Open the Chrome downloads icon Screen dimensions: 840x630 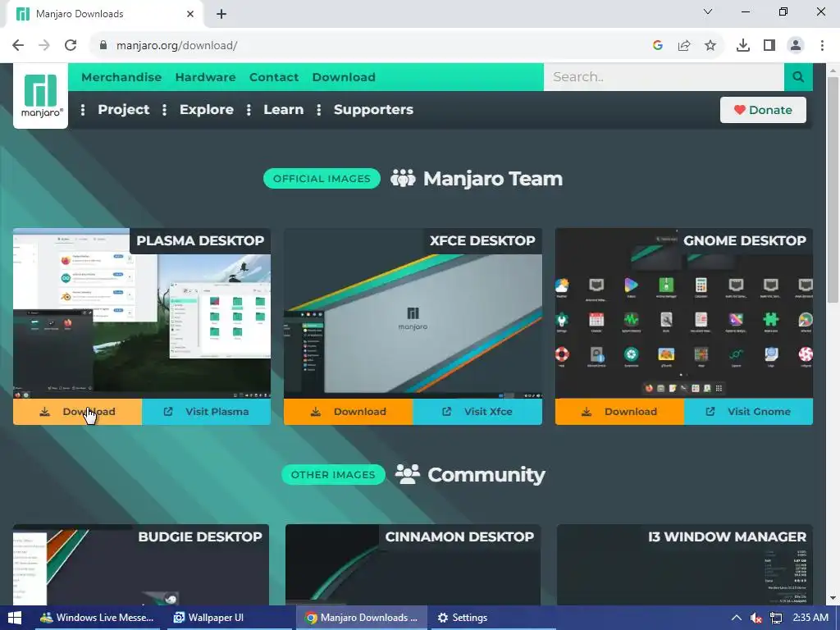[743, 46]
